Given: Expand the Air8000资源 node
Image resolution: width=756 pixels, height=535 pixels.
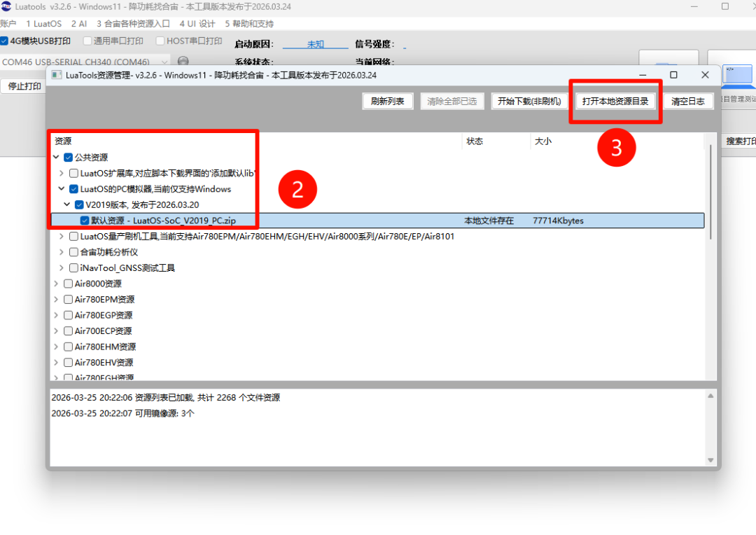Looking at the screenshot, I should pos(57,284).
